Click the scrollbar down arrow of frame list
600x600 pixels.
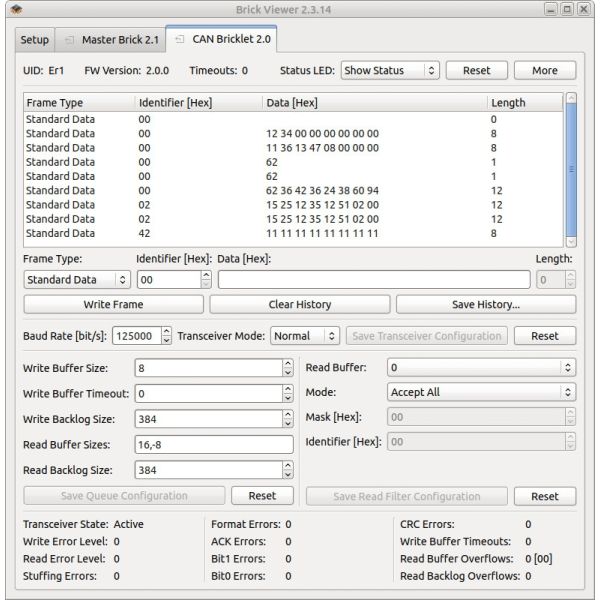coord(571,242)
